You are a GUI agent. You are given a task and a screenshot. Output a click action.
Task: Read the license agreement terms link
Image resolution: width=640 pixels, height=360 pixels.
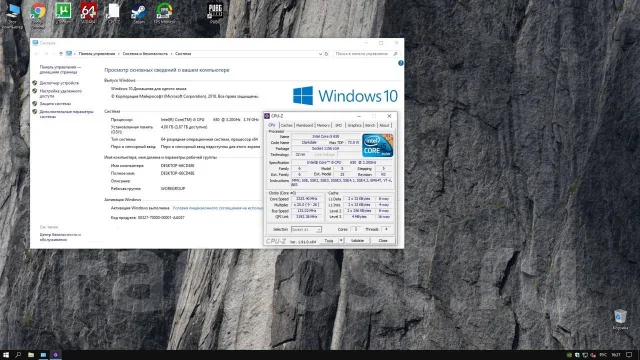coord(218,208)
